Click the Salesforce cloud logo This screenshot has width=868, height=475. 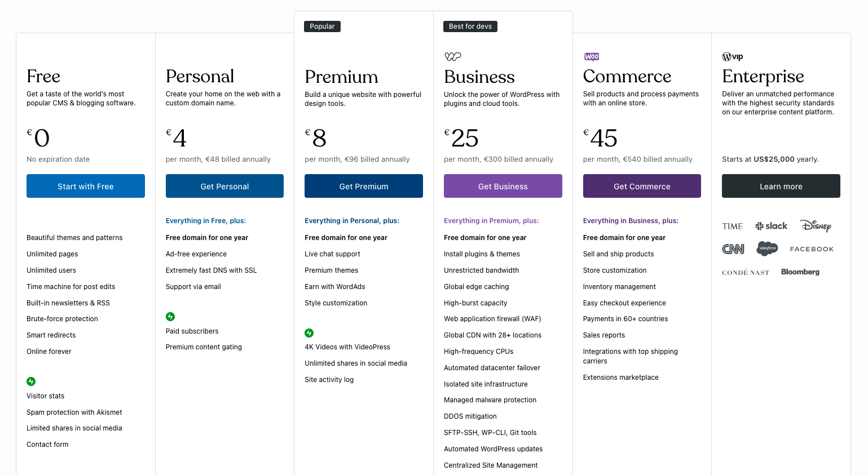click(x=767, y=248)
